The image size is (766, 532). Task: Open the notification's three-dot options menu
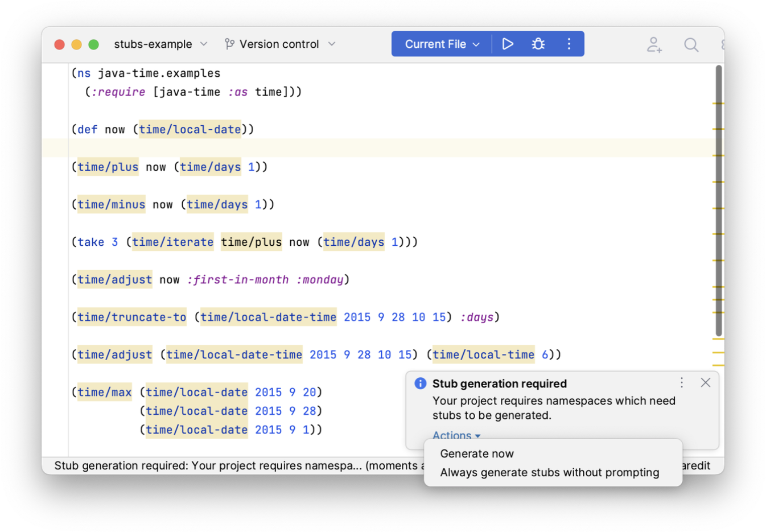[682, 382]
